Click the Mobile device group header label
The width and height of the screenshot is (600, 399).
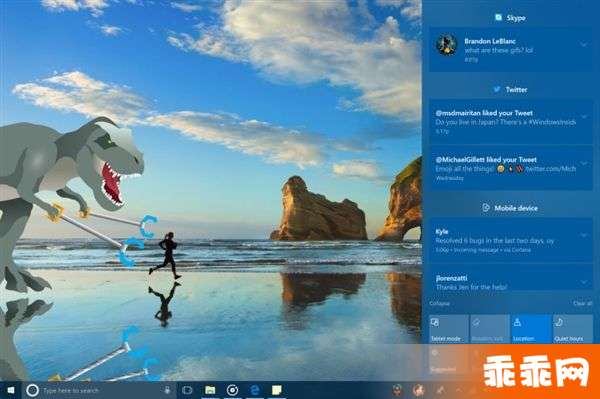click(x=516, y=208)
